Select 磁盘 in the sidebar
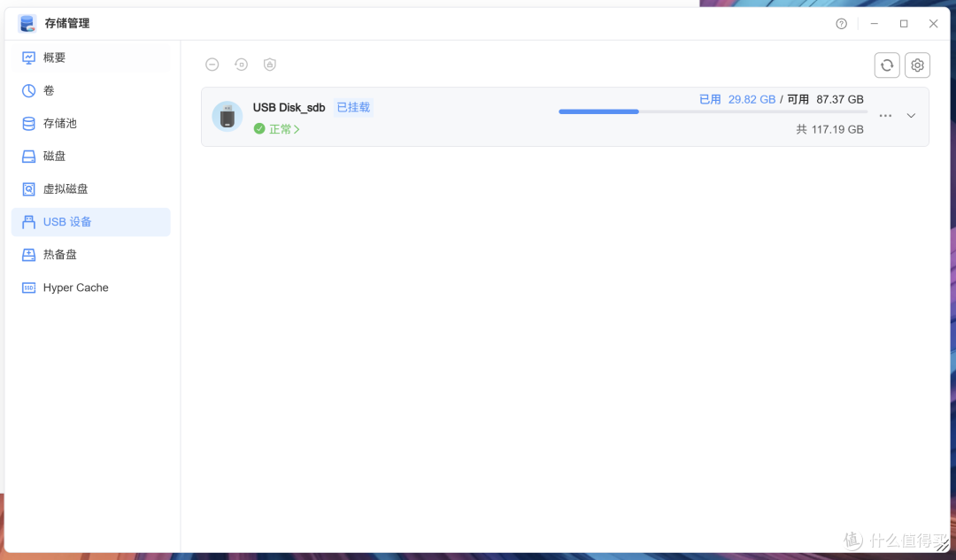The height and width of the screenshot is (560, 956). (91, 157)
